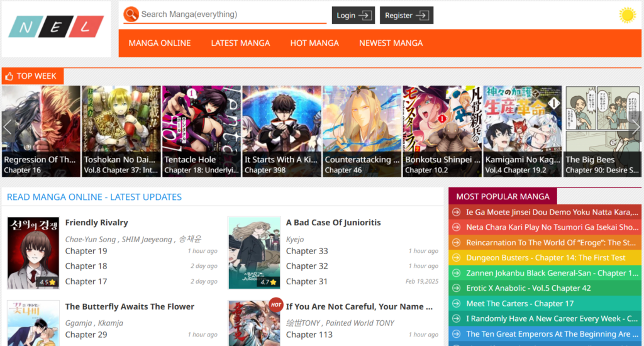The height and width of the screenshot is (346, 644).
Task: Click arrow icon beside Erotic X Anabolic
Action: pyautogui.click(x=456, y=289)
